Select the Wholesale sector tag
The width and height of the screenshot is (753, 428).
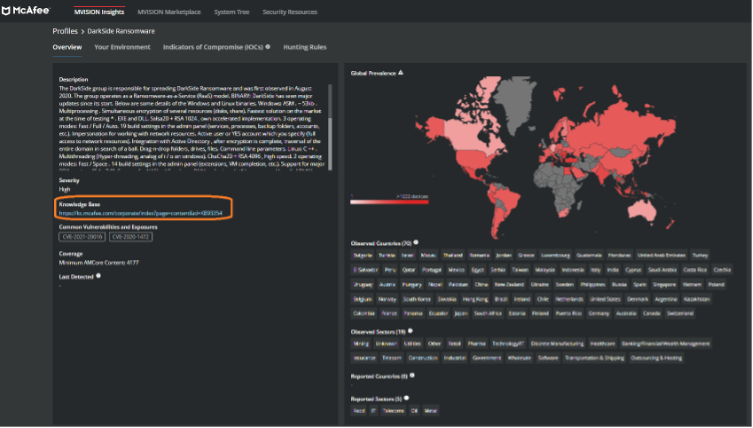519,358
